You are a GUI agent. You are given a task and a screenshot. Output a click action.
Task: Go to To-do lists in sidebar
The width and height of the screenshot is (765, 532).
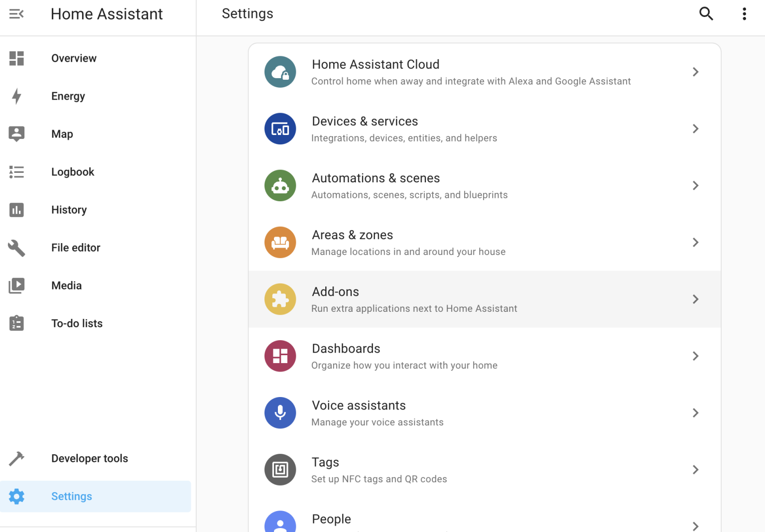tap(96, 323)
